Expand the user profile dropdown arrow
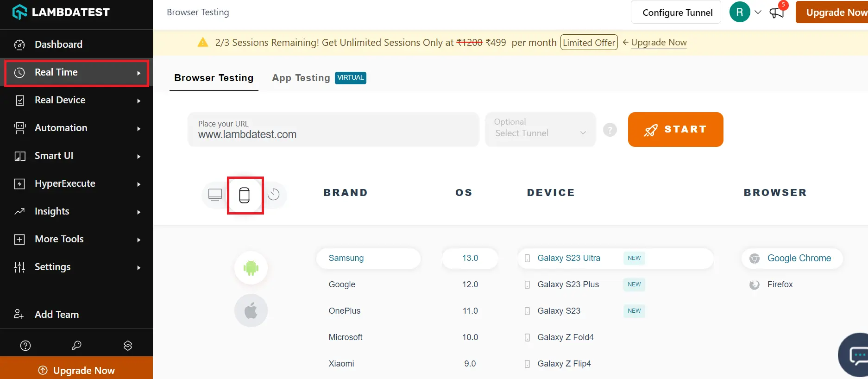Viewport: 868px width, 379px height. [758, 12]
